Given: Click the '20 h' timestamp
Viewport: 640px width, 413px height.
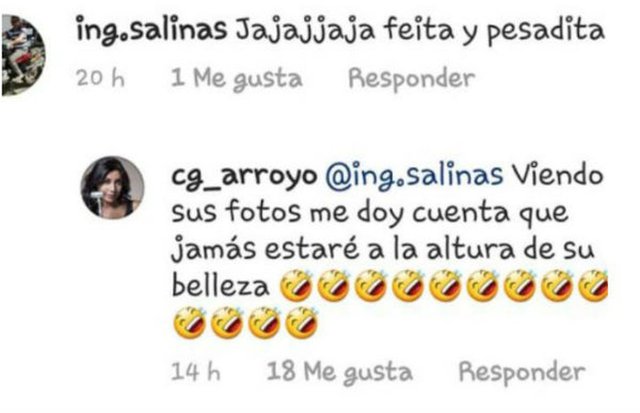Looking at the screenshot, I should (100, 78).
